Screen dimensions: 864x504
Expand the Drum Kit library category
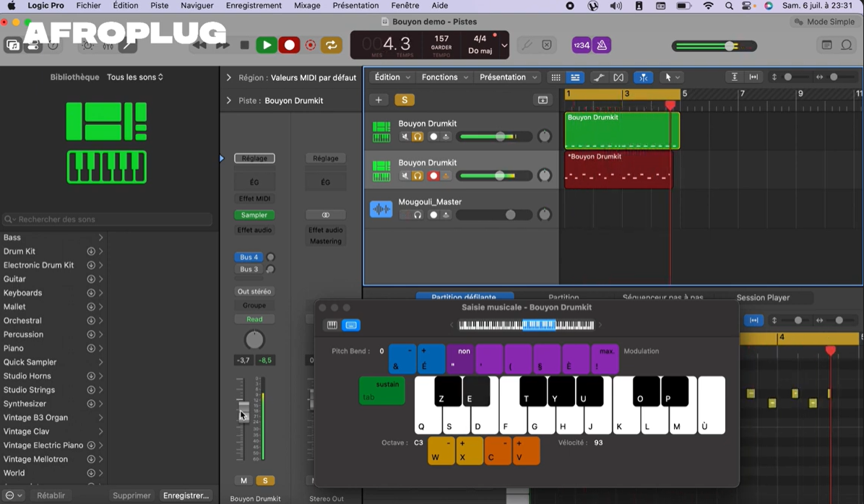tap(100, 251)
